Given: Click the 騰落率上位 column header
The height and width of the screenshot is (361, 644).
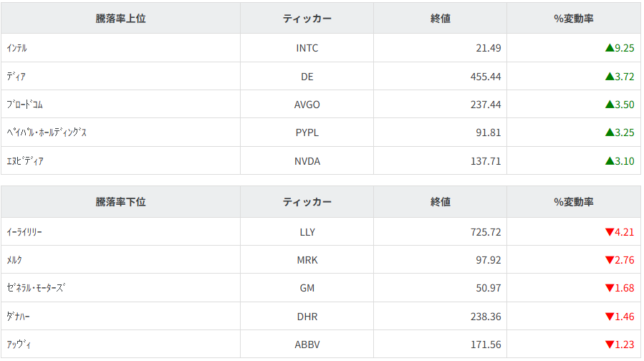Looking at the screenshot, I should 120,19.
